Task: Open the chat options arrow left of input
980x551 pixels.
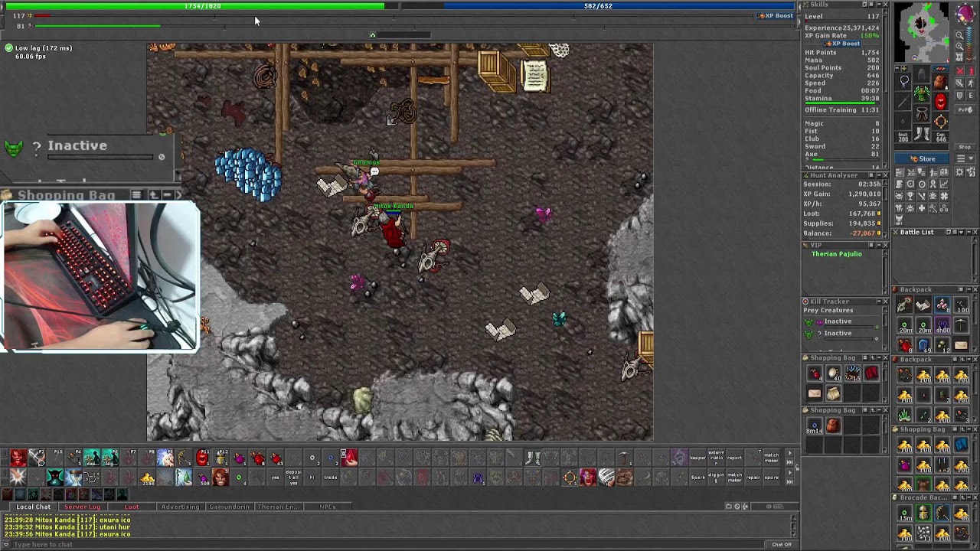Action: 6,544
